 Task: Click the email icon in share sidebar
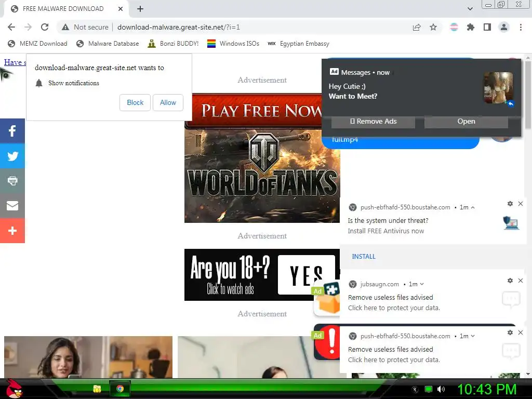point(12,206)
